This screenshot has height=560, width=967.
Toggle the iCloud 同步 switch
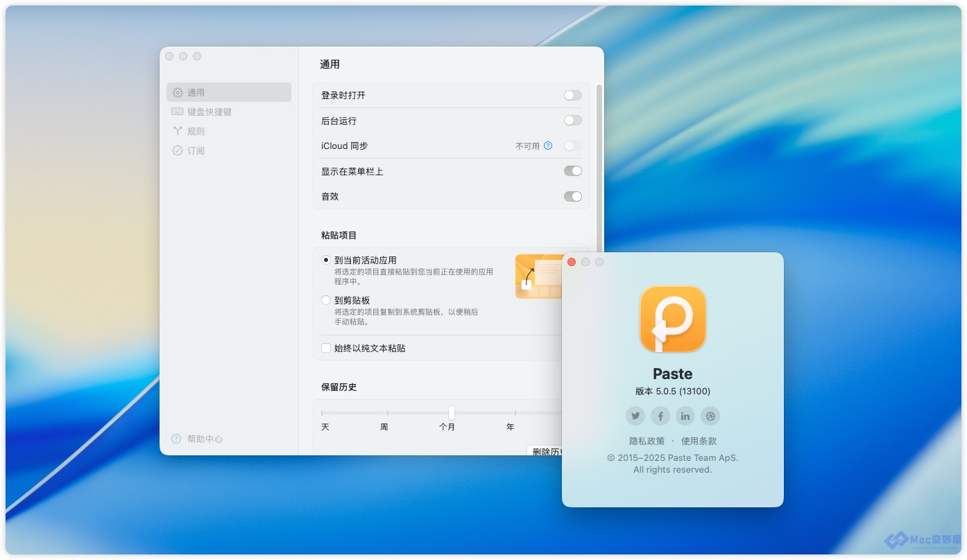point(573,146)
